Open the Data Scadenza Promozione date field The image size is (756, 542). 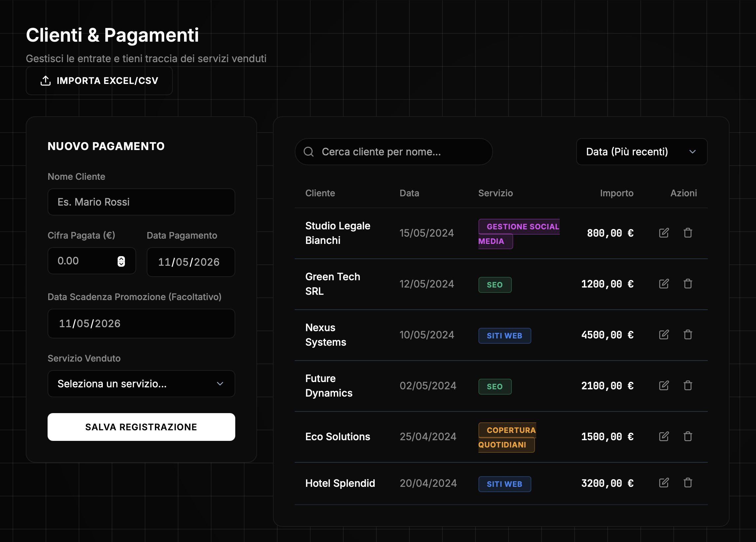[141, 323]
